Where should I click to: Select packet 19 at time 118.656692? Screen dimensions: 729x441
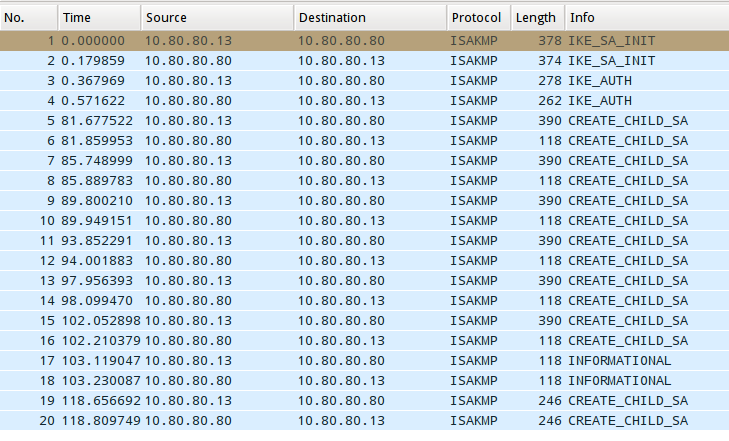[364, 401]
